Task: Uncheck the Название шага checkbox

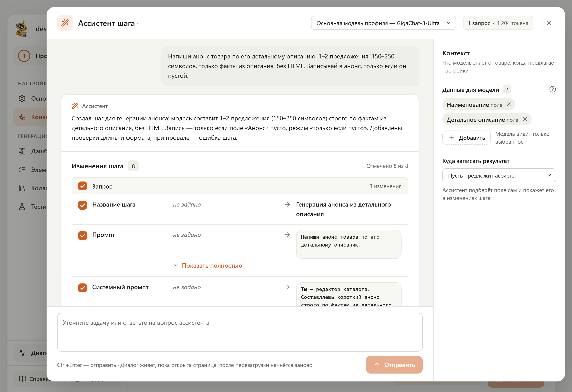Action: 82,205
